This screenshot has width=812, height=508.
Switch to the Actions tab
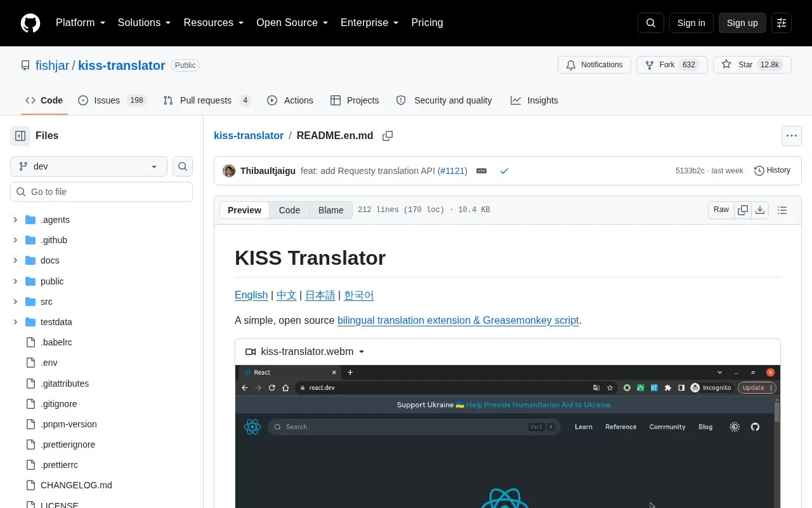(290, 100)
